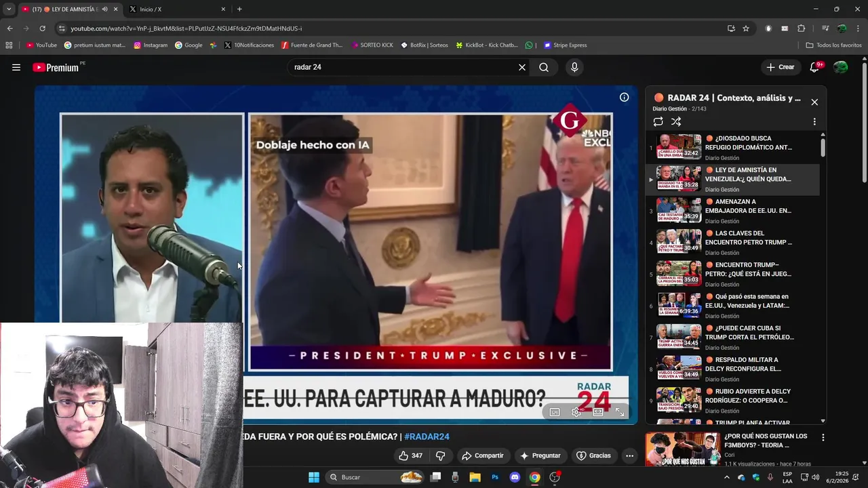
Task: Open Photoshop from the taskbar
Action: tap(495, 477)
